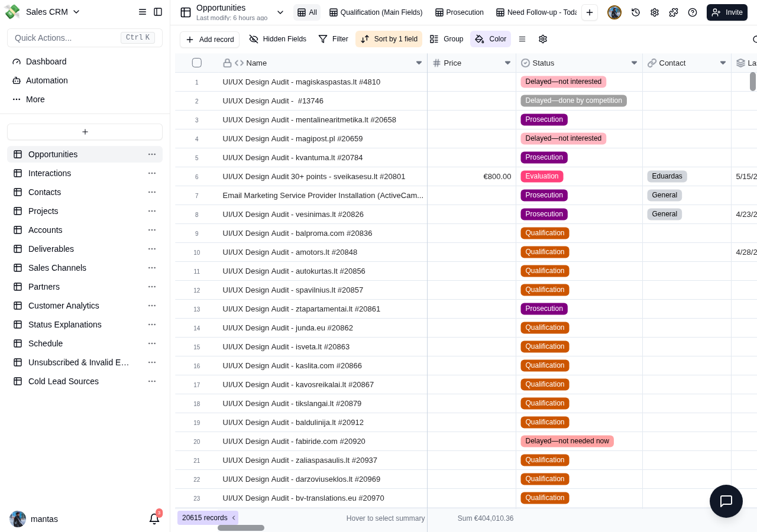Click the help question mark icon

coord(693,12)
